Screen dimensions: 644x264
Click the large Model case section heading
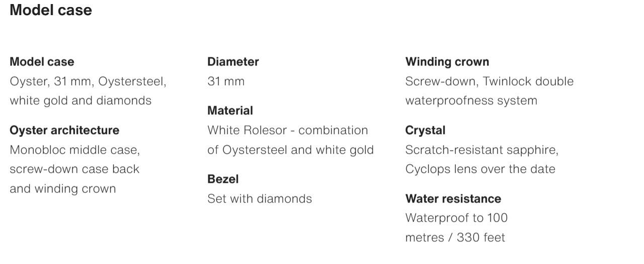[x=51, y=10]
